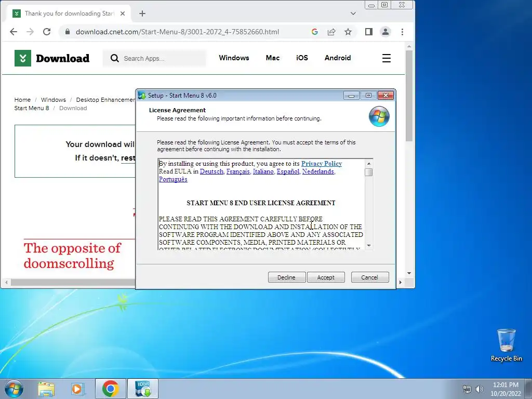Click EULA scrollbar down arrow
Viewport: 532px width, 399px height.
(369, 245)
